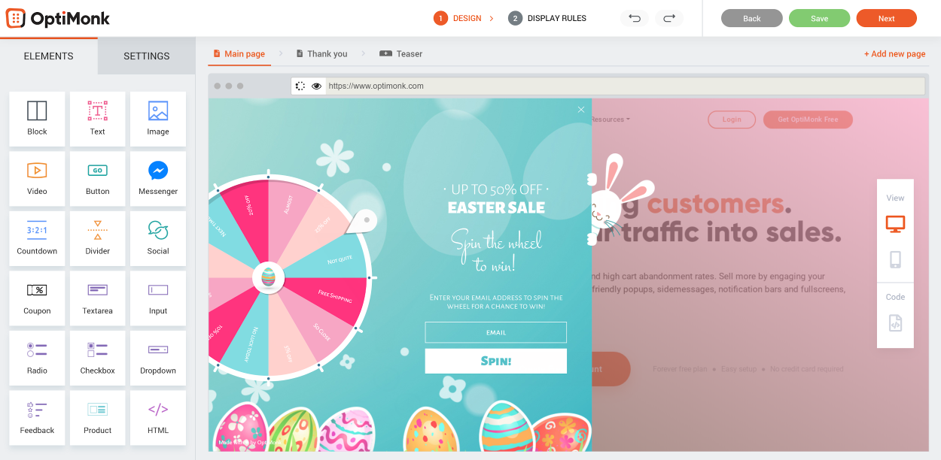Click Add new page link

[x=895, y=54]
